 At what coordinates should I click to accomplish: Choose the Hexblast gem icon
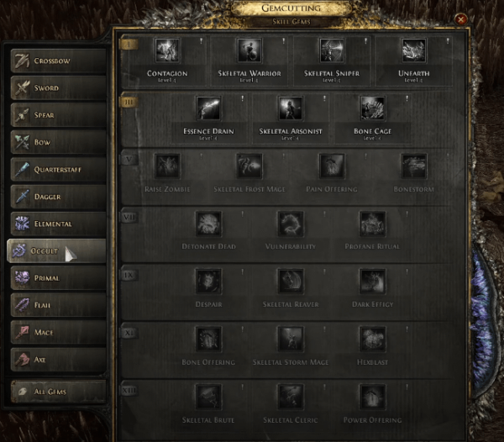(x=372, y=339)
